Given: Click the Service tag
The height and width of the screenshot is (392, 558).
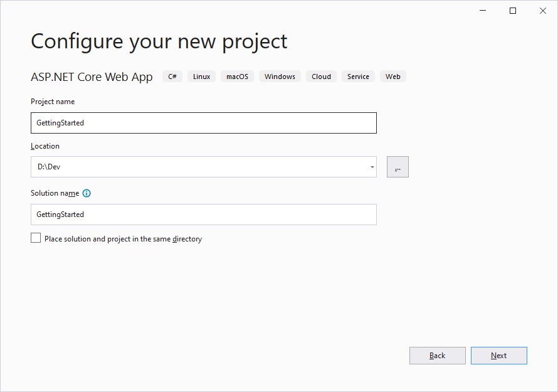Looking at the screenshot, I should point(358,76).
